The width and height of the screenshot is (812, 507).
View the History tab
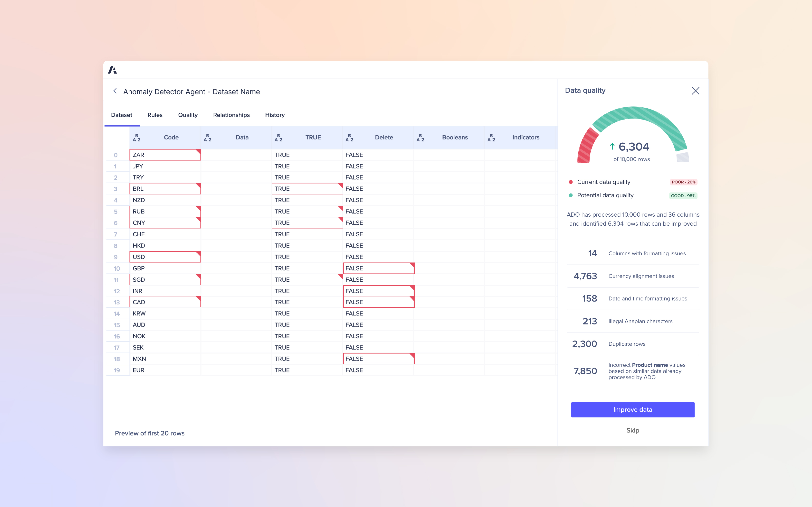(275, 115)
